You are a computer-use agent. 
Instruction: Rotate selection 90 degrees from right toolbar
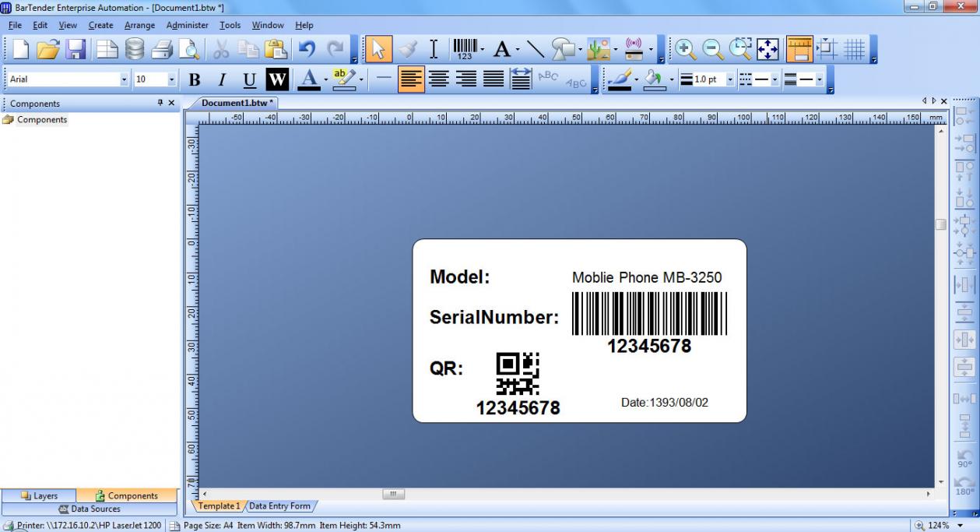964,458
